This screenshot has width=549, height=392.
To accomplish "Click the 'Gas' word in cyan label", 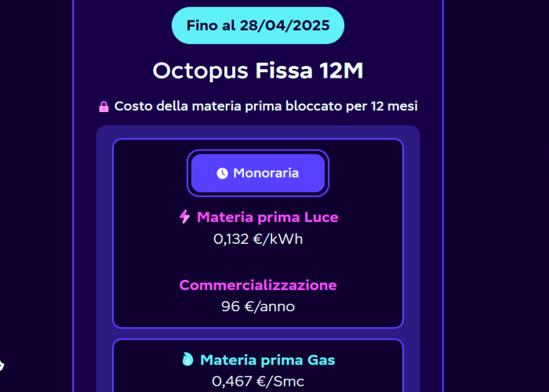I will (320, 360).
